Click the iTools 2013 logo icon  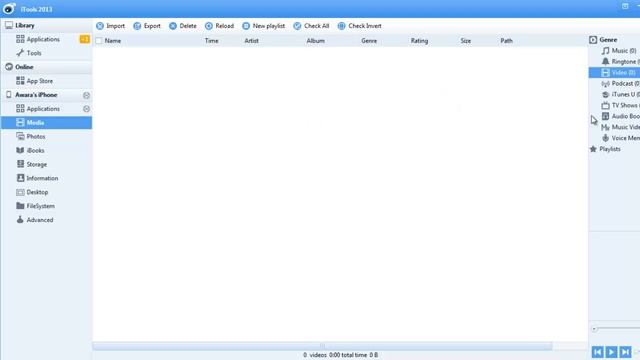pos(9,9)
